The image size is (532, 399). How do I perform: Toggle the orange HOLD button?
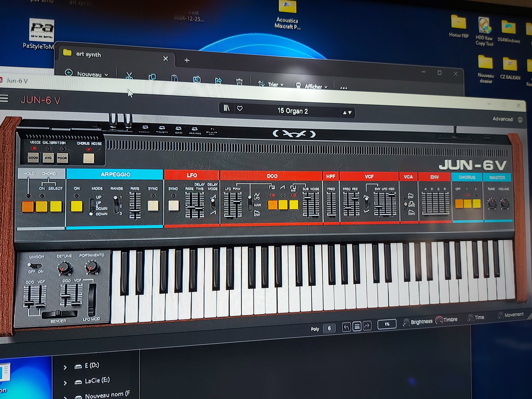(x=28, y=207)
